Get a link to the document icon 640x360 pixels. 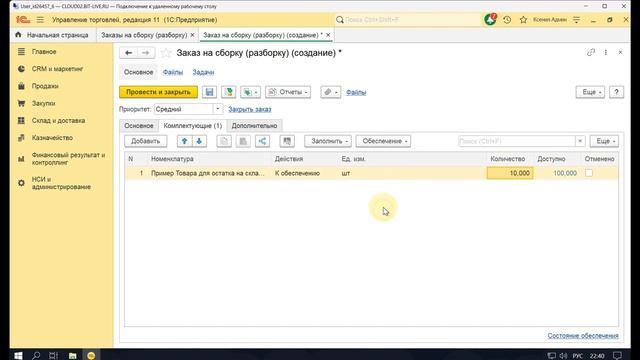click(x=591, y=52)
